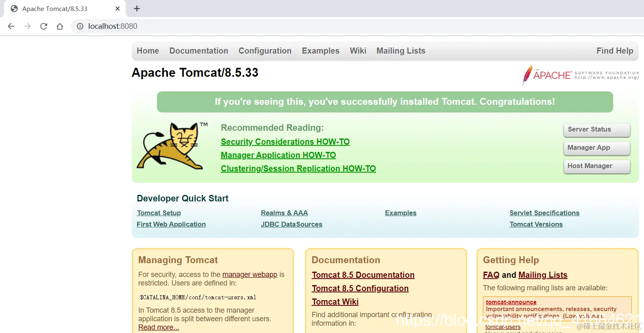Open Security Considerations HOW-TO link
Image resolution: width=644 pixels, height=333 pixels.
point(285,142)
